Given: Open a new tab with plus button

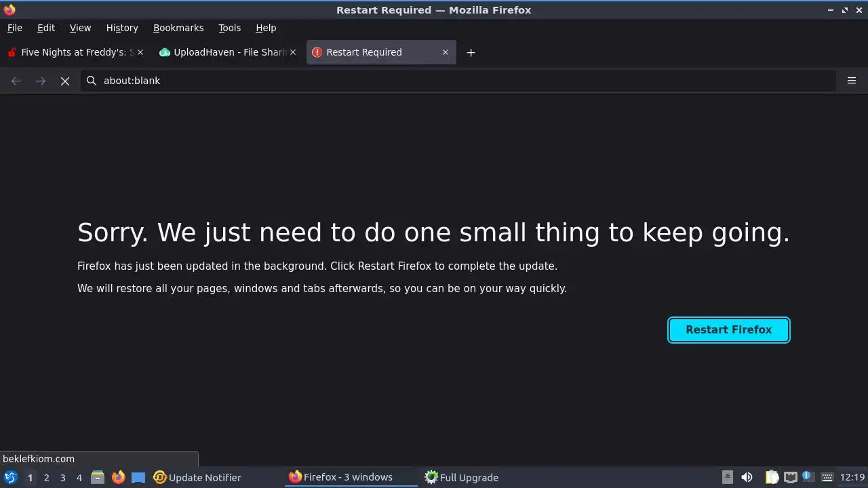Looking at the screenshot, I should pos(471,52).
